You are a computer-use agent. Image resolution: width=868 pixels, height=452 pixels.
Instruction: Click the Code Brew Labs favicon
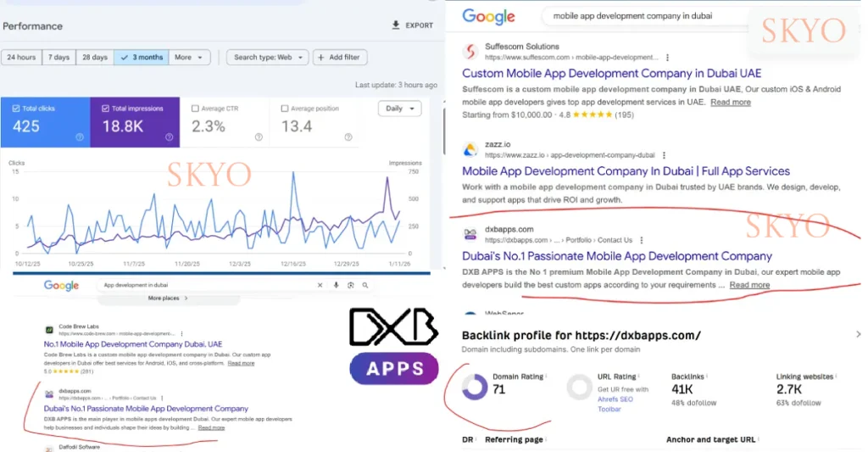(x=49, y=330)
